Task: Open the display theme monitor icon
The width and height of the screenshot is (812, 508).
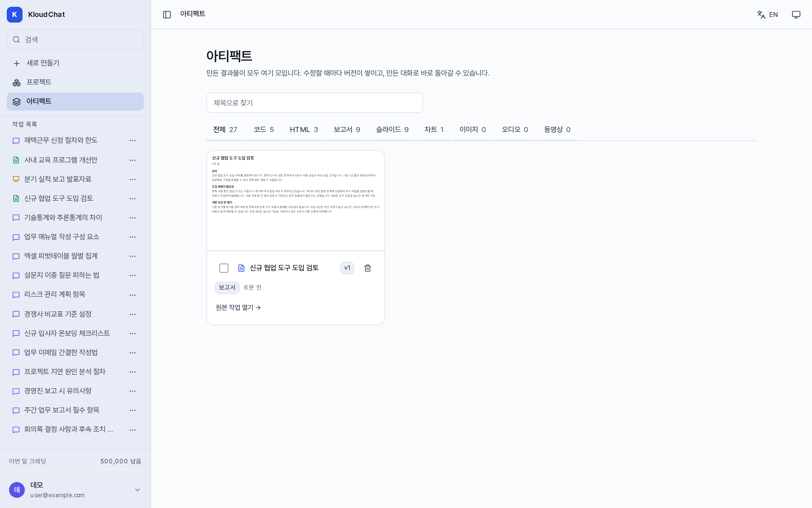Action: [796, 14]
